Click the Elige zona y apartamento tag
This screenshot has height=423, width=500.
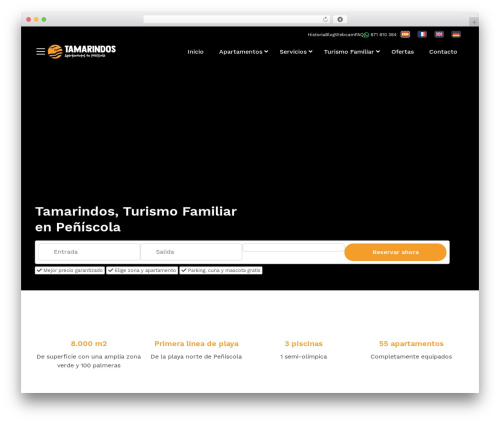(x=142, y=270)
